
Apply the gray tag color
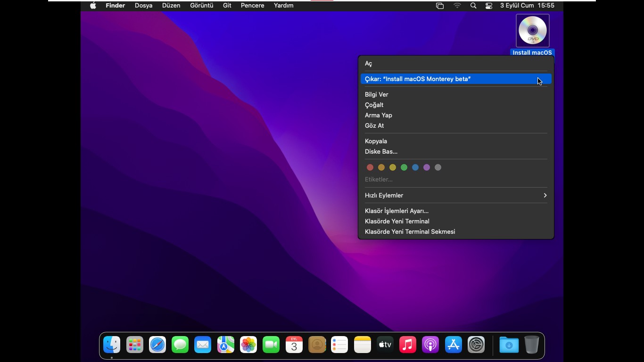[438, 167]
